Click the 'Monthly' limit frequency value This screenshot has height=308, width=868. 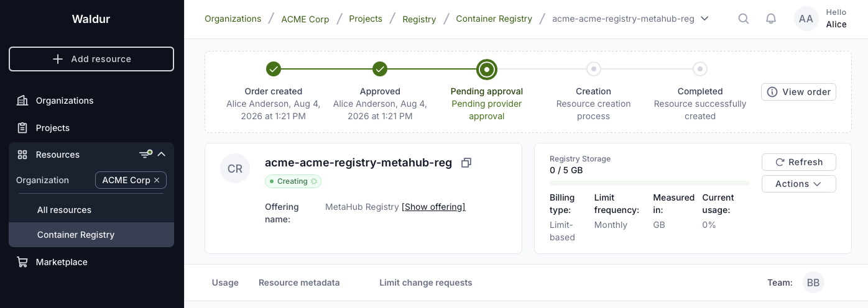pyautogui.click(x=611, y=225)
